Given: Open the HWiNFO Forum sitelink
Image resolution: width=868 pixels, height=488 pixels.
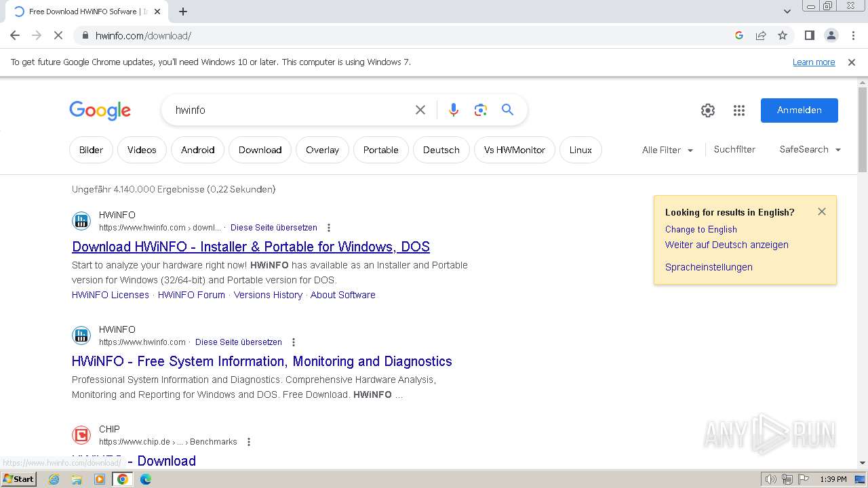Looking at the screenshot, I should coord(191,295).
